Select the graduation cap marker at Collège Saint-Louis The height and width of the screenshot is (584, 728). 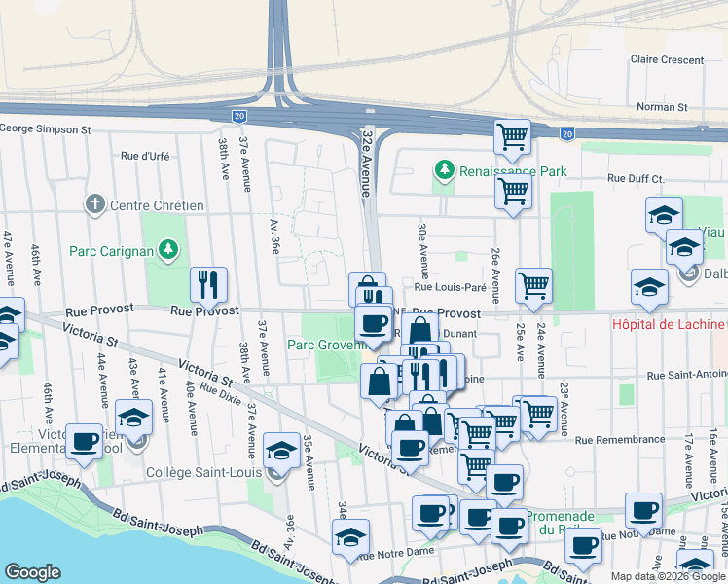(x=281, y=452)
